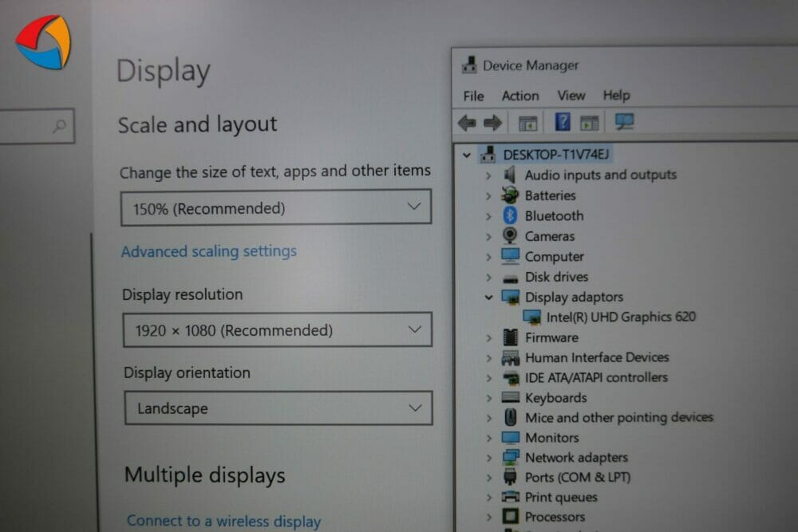Click the Scan for hardware changes monitor icon
798x532 pixels.
coord(625,121)
